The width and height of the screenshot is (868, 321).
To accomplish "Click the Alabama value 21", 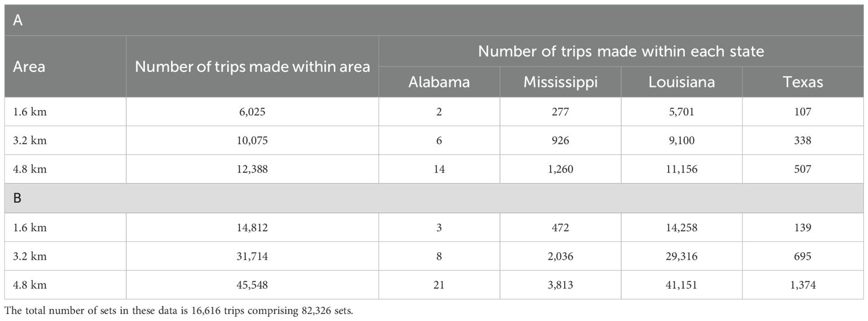I will (439, 285).
